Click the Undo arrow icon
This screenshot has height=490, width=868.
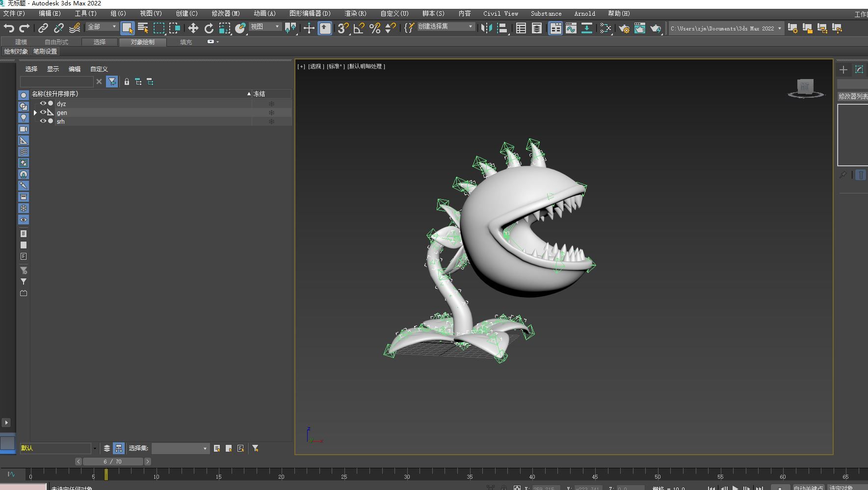pyautogui.click(x=9, y=28)
